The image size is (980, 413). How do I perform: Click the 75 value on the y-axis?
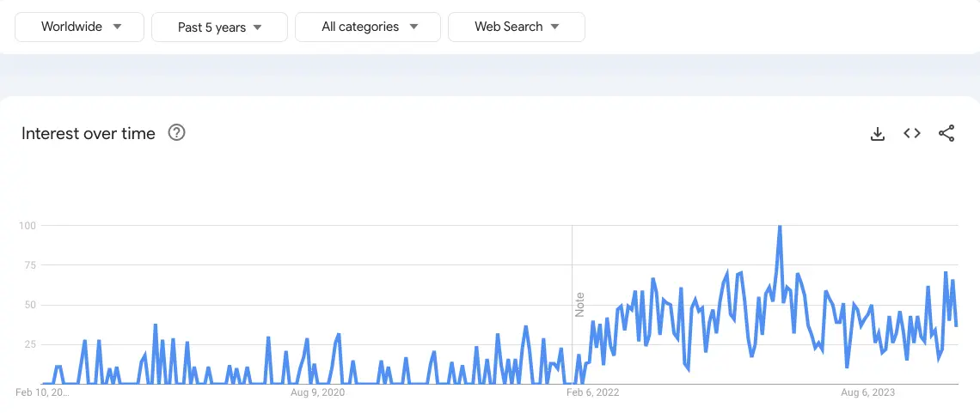click(x=29, y=265)
